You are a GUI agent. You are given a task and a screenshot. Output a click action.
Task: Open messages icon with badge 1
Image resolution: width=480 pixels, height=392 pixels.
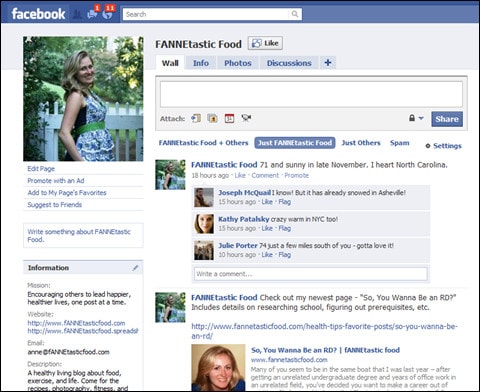click(92, 14)
